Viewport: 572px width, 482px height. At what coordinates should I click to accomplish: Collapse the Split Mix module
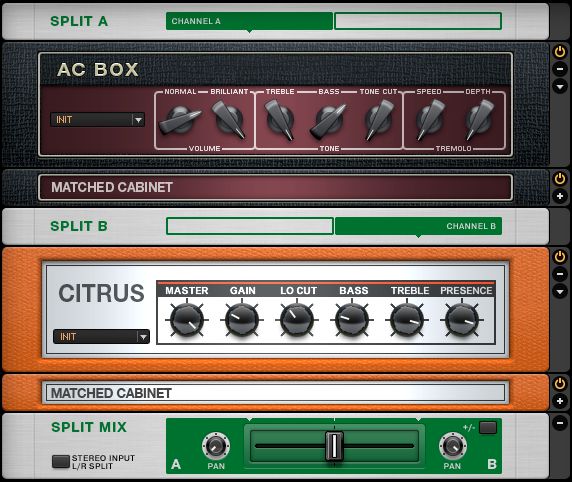click(x=560, y=423)
